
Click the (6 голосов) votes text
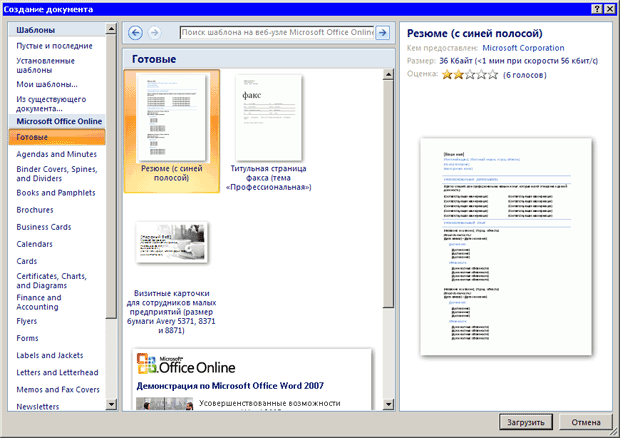(525, 75)
